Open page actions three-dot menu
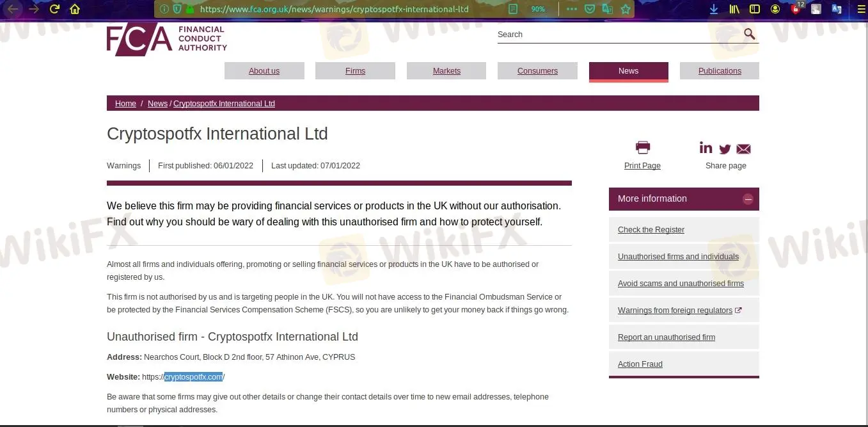 point(572,9)
